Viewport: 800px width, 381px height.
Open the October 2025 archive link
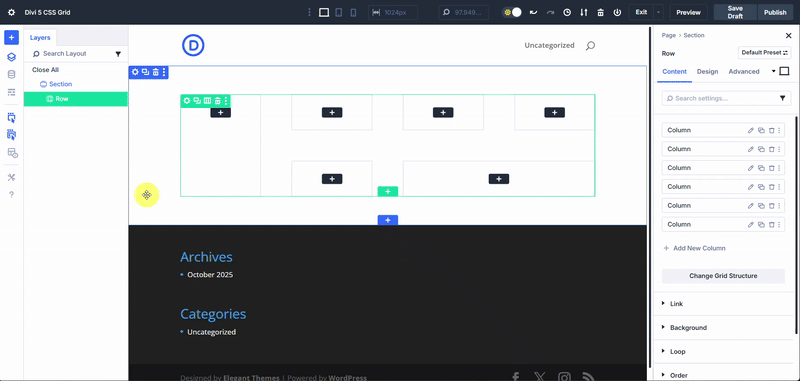point(210,275)
